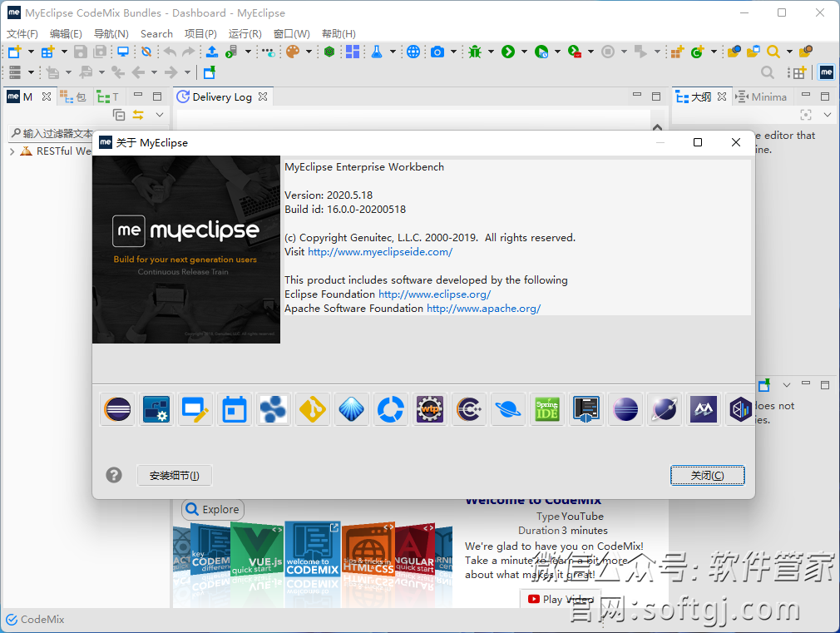Open the apache.org link
The width and height of the screenshot is (840, 633).
(x=484, y=309)
